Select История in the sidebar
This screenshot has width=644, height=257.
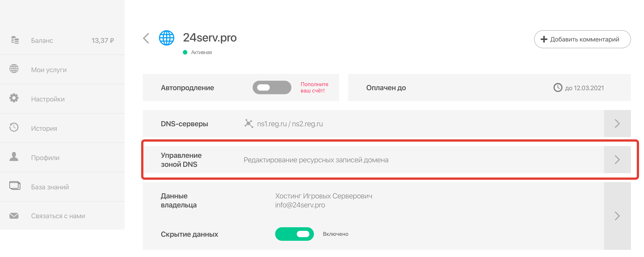(x=44, y=128)
